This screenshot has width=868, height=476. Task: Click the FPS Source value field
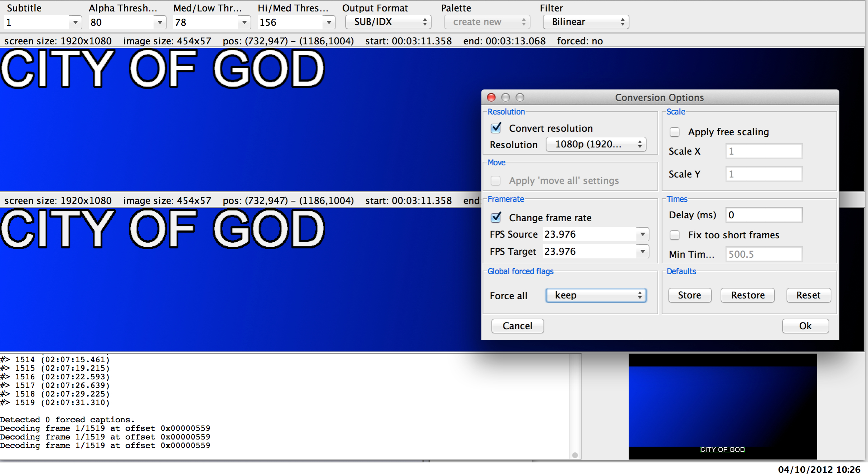pos(590,234)
